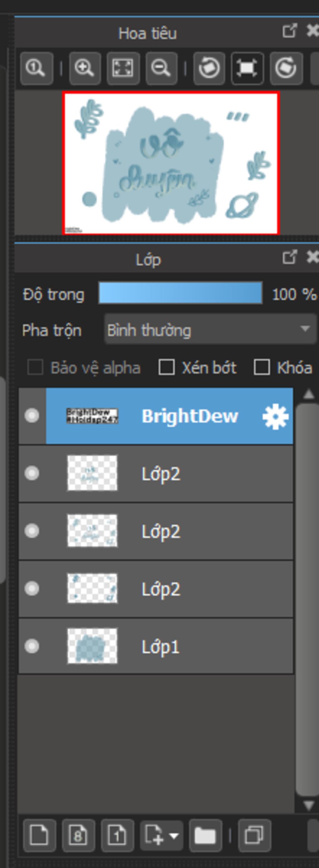Click the zoom to 100% icon
This screenshot has height=868, width=319.
36,68
